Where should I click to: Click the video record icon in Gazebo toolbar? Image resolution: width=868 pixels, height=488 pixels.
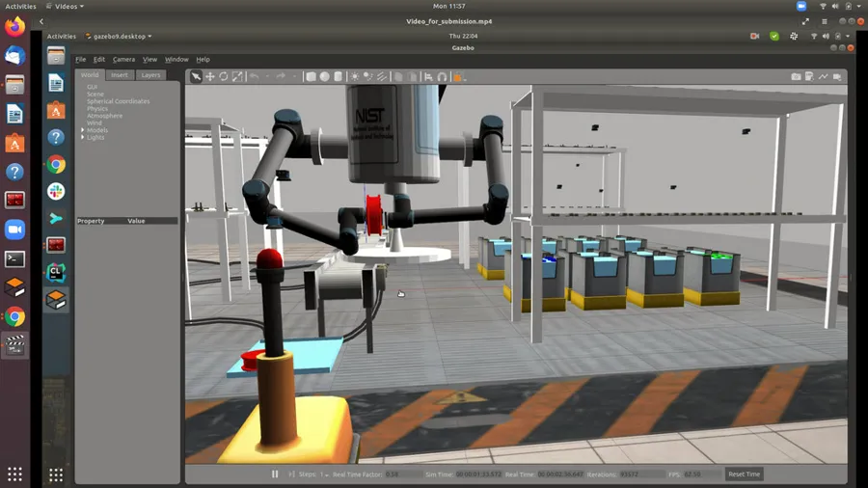point(837,76)
